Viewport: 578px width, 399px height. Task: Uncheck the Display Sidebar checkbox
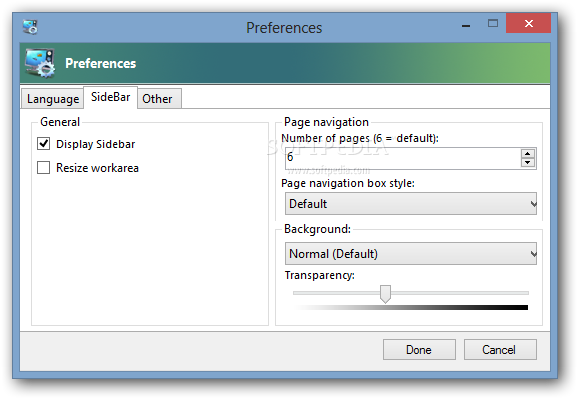coord(43,143)
